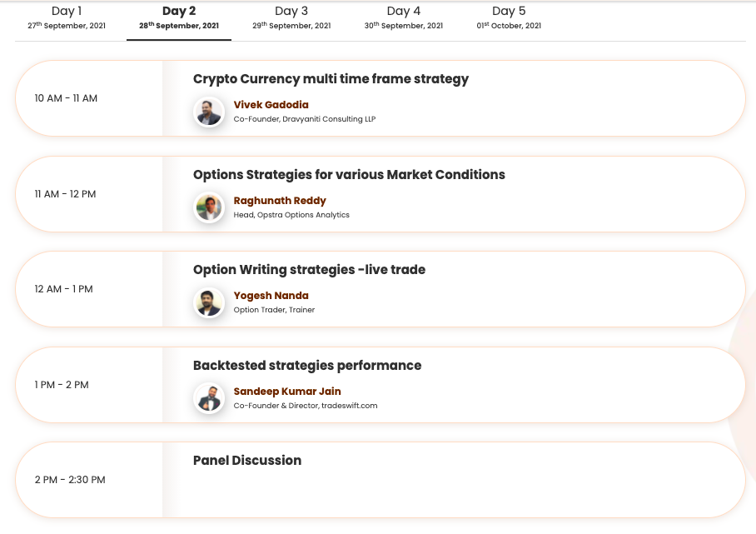The width and height of the screenshot is (756, 534).
Task: Click Backtested strategies performance title
Action: point(307,366)
